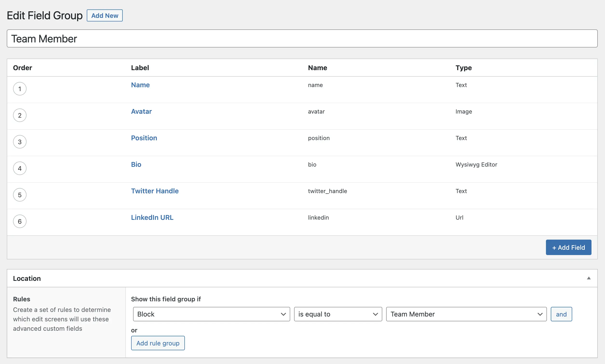Click the 'Wysiwyg Editor' type cell
The height and width of the screenshot is (364, 605).
point(476,165)
